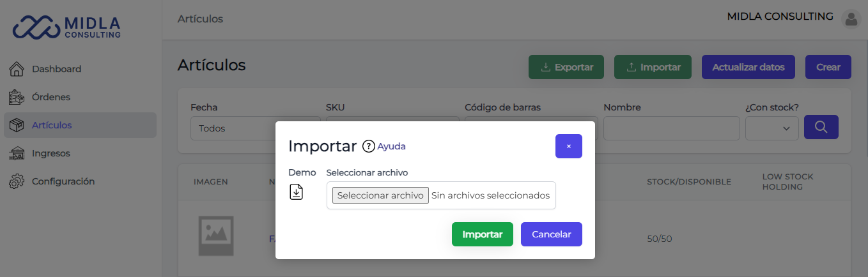Viewport: 868px width, 277px height.
Task: Click the help question mark icon
Action: (x=368, y=146)
